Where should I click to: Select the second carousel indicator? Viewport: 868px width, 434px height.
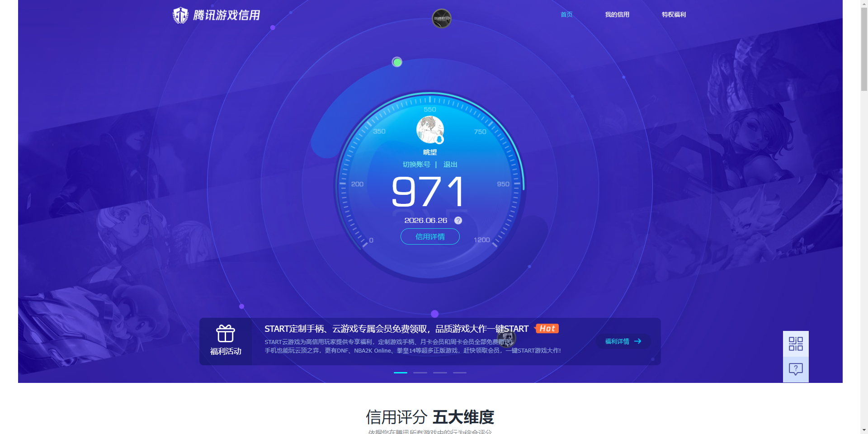point(420,373)
